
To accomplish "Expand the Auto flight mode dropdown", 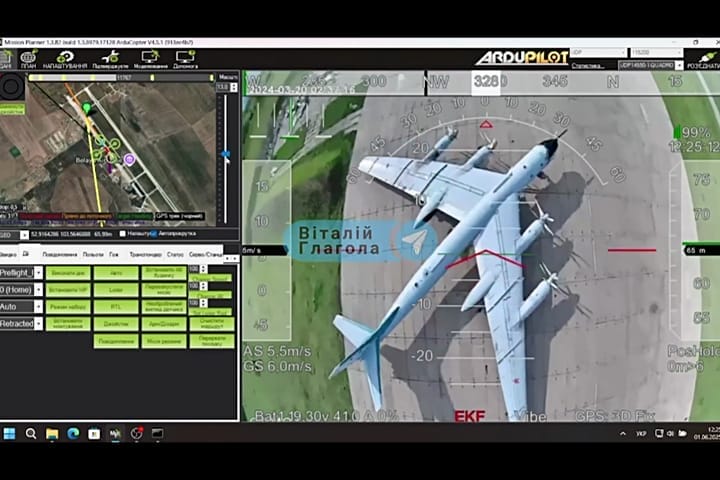I will pos(39,306).
